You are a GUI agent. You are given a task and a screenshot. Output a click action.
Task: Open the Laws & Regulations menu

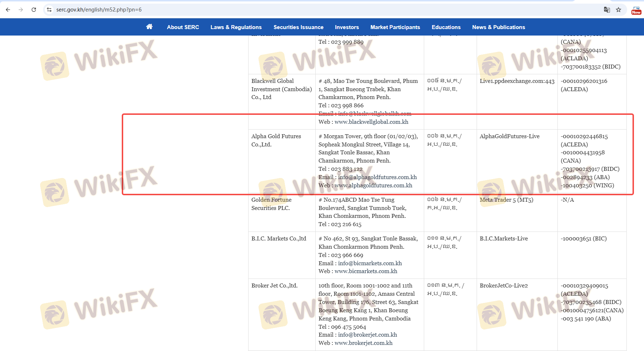(236, 27)
